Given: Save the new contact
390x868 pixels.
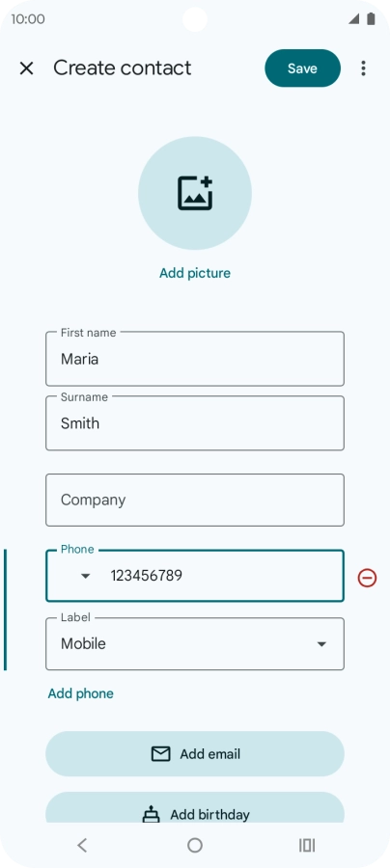Looking at the screenshot, I should 302,68.
